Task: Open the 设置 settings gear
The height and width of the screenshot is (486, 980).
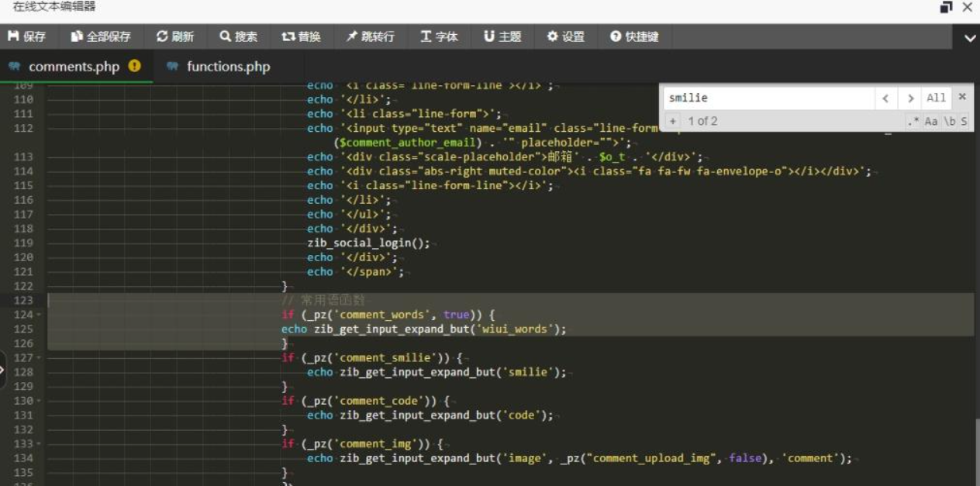Action: point(552,36)
